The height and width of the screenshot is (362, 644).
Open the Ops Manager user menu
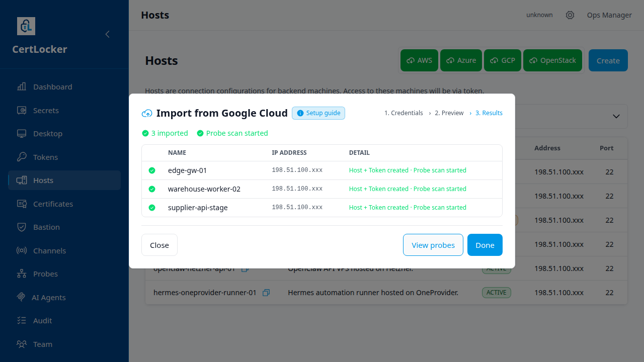pos(609,15)
